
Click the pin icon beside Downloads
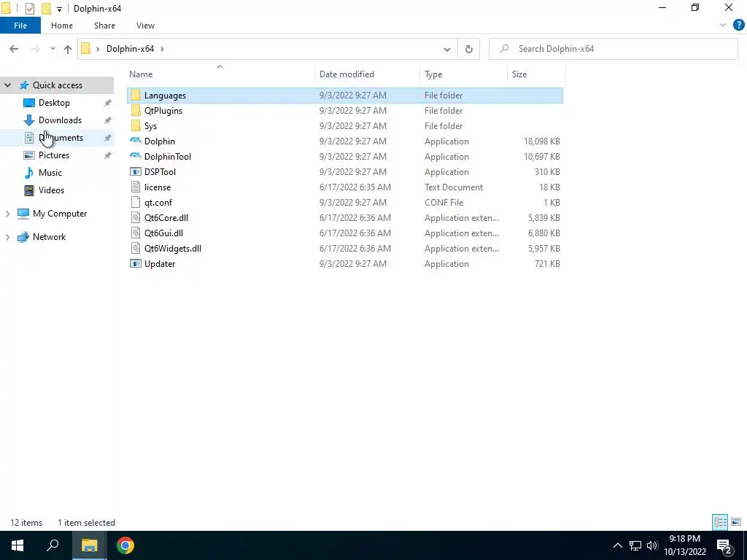108,120
